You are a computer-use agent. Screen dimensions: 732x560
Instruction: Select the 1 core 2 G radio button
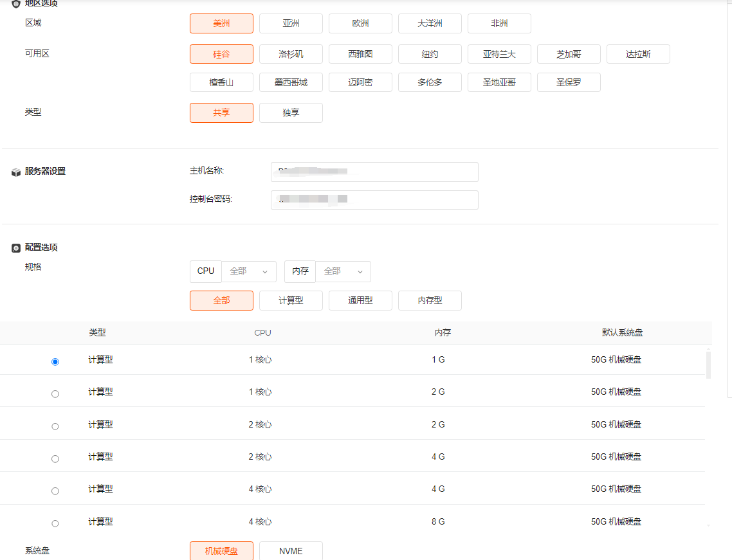coord(55,393)
